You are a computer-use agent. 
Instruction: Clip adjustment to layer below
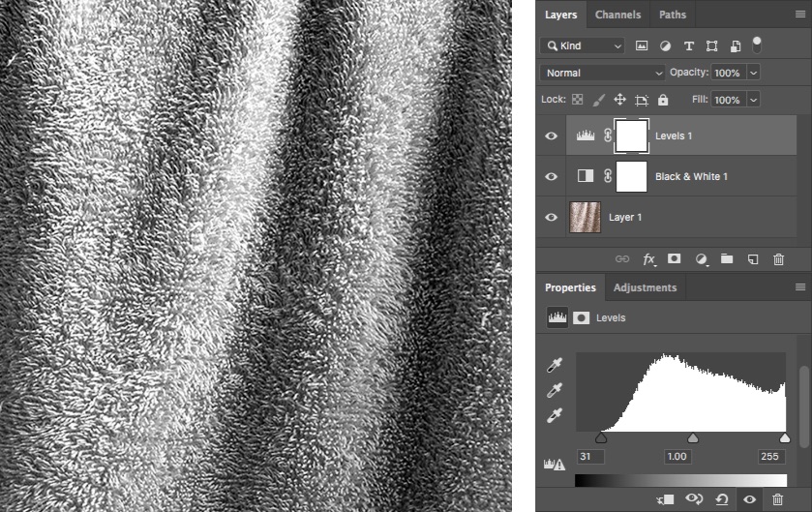point(665,498)
